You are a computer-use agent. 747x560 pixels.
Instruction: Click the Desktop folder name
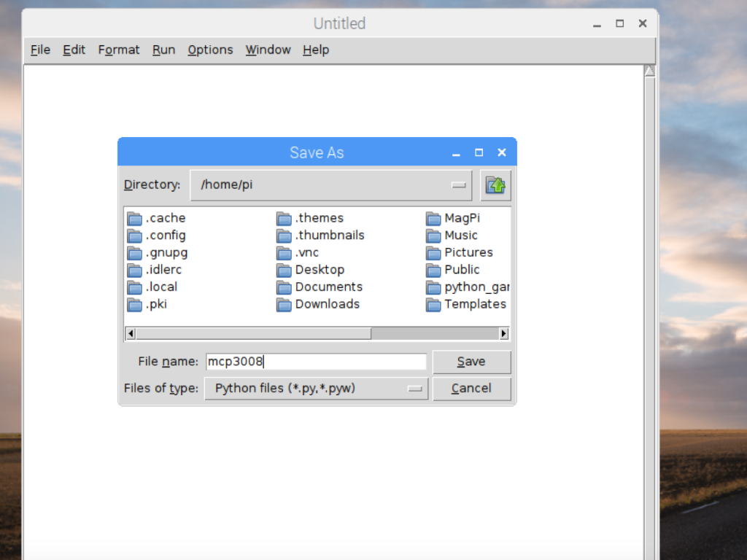coord(320,270)
